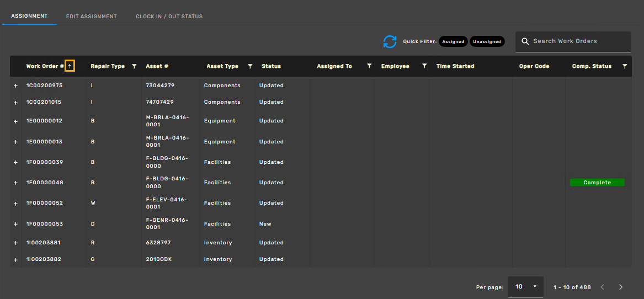644x299 pixels.
Task: Open the Comp. Status column filter
Action: pos(624,66)
